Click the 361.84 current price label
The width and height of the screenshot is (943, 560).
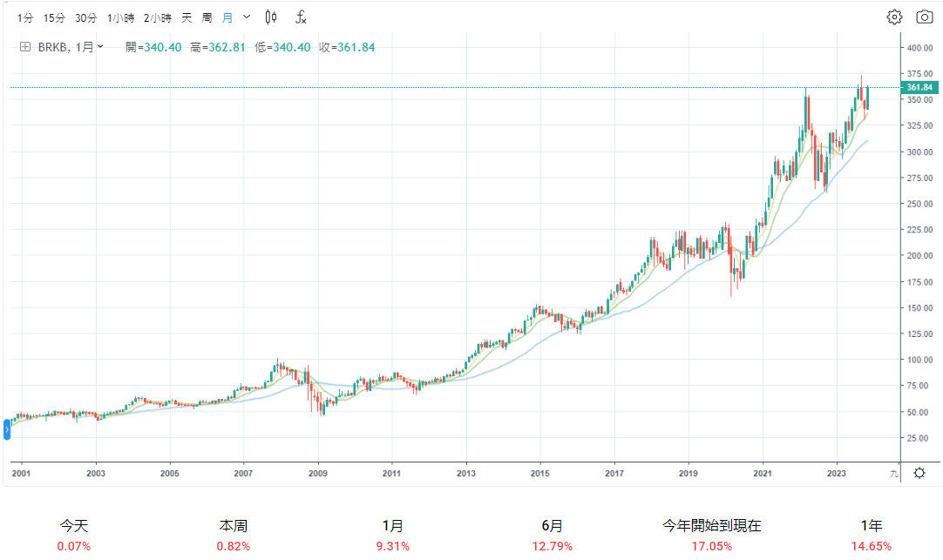point(919,87)
